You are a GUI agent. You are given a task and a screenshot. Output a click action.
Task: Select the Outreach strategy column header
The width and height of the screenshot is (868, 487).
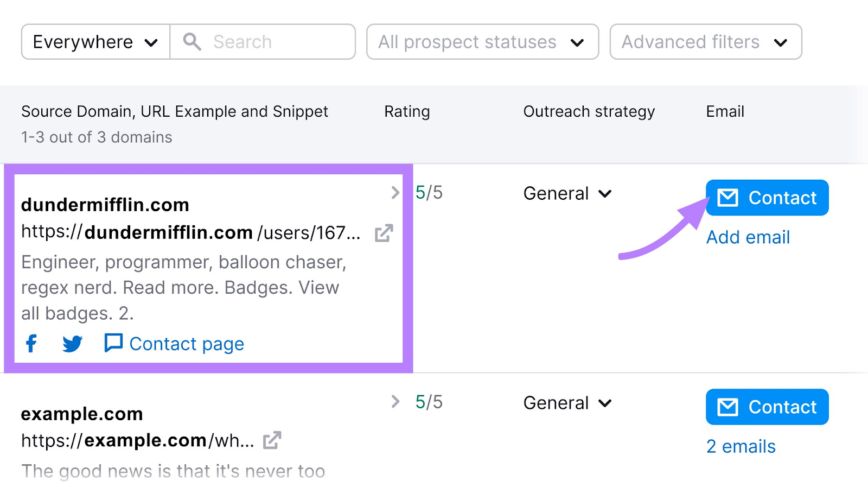(590, 112)
